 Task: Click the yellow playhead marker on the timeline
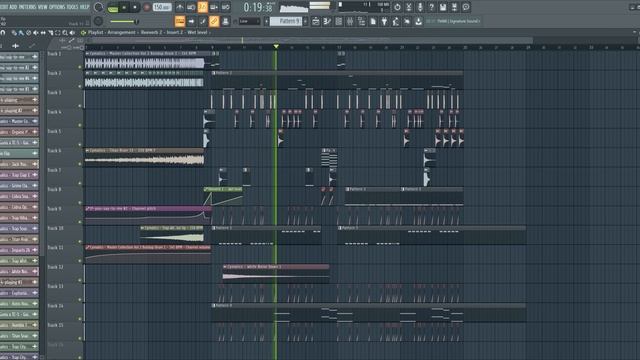click(276, 47)
